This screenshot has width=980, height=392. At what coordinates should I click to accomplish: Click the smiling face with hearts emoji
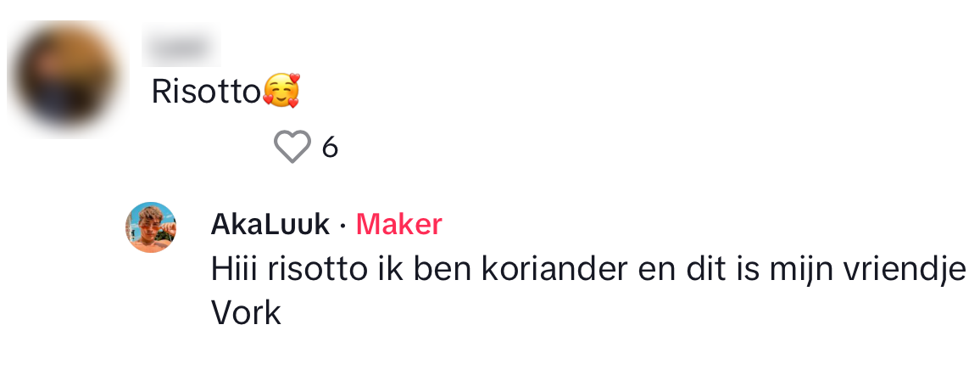281,91
